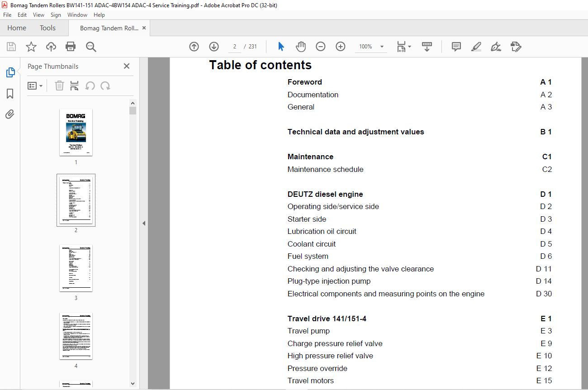Viewport: 588px width, 390px height.
Task: Select page 3 thumbnail
Action: click(76, 268)
